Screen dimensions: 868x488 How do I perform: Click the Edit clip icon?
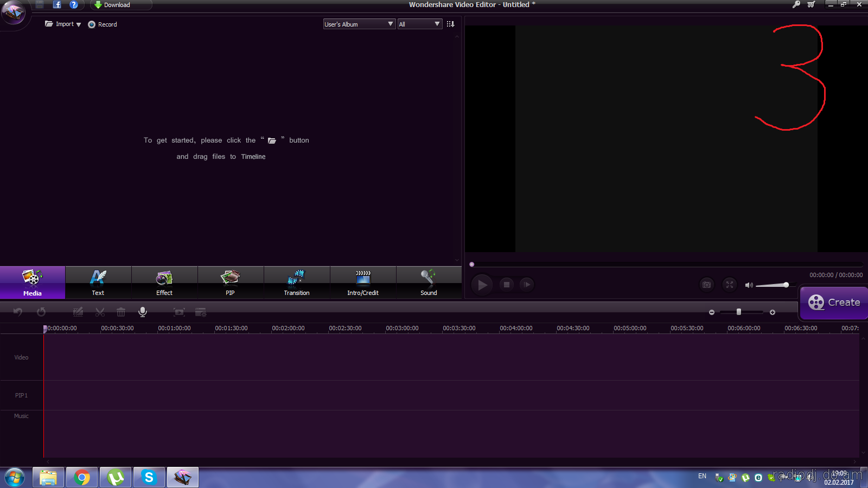[x=78, y=312]
